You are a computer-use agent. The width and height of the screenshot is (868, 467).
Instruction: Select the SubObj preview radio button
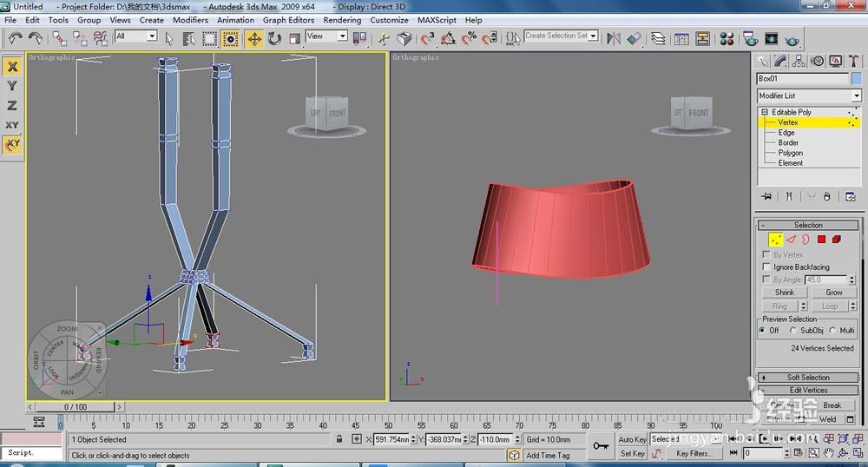pyautogui.click(x=793, y=331)
